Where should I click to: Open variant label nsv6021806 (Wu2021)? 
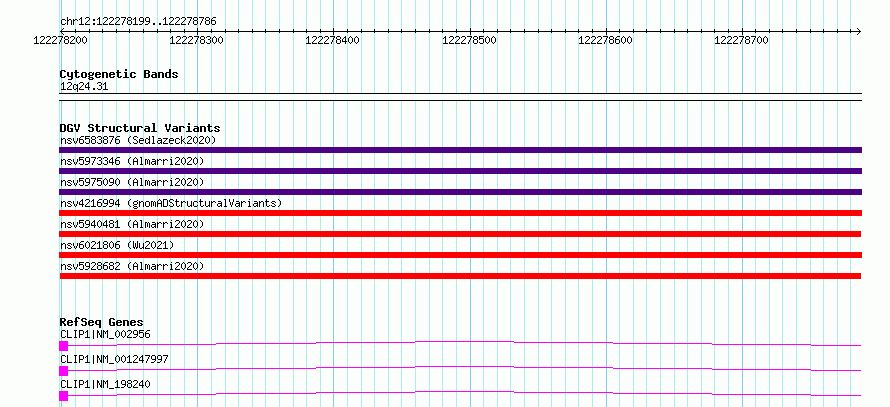[117, 245]
